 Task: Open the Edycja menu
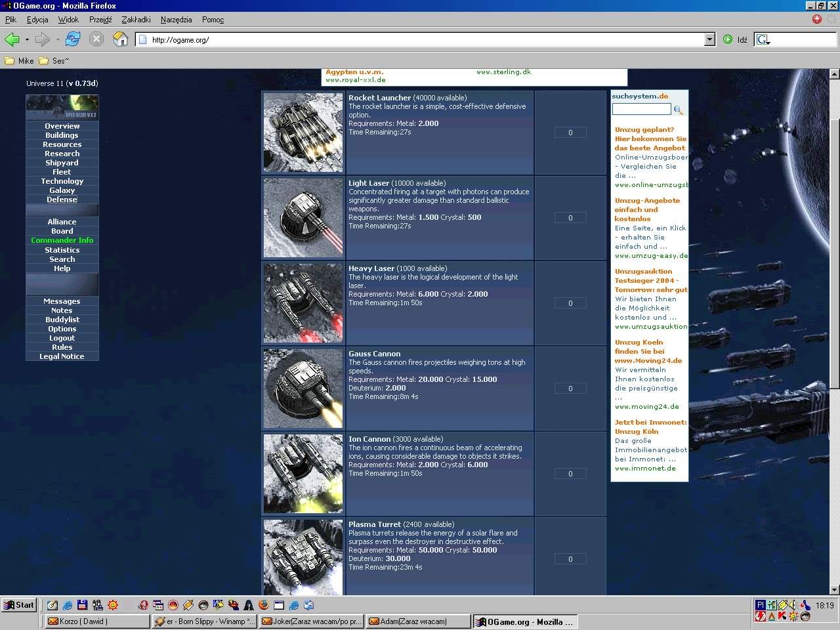37,20
